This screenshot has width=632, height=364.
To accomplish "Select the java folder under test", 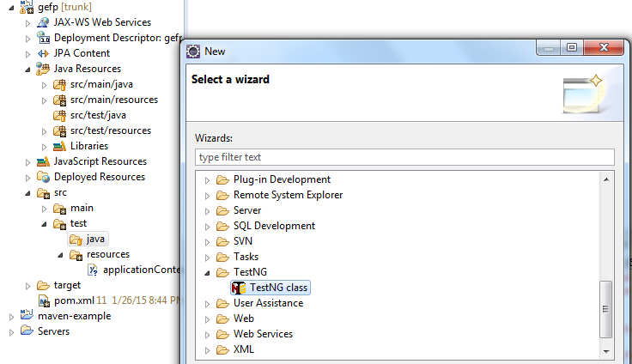I will point(94,239).
